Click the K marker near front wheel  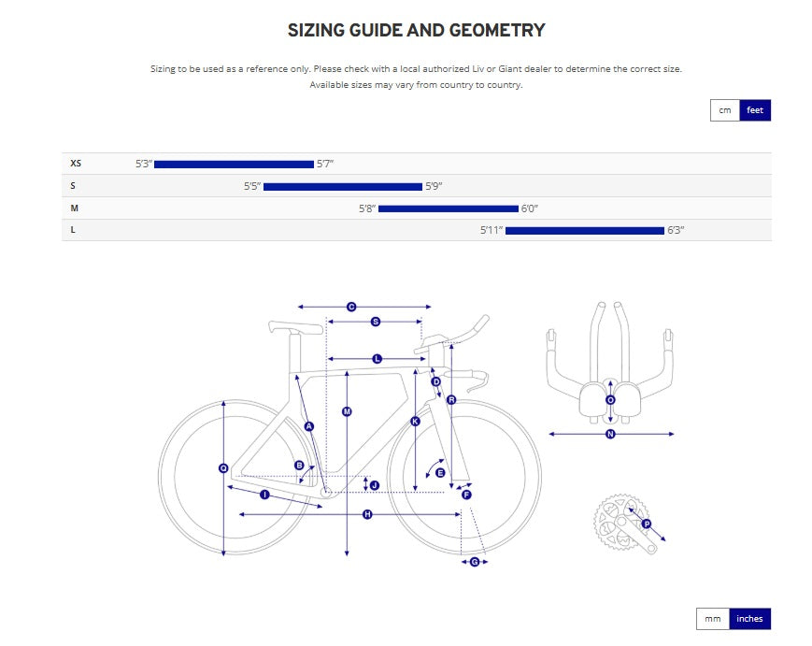(416, 422)
